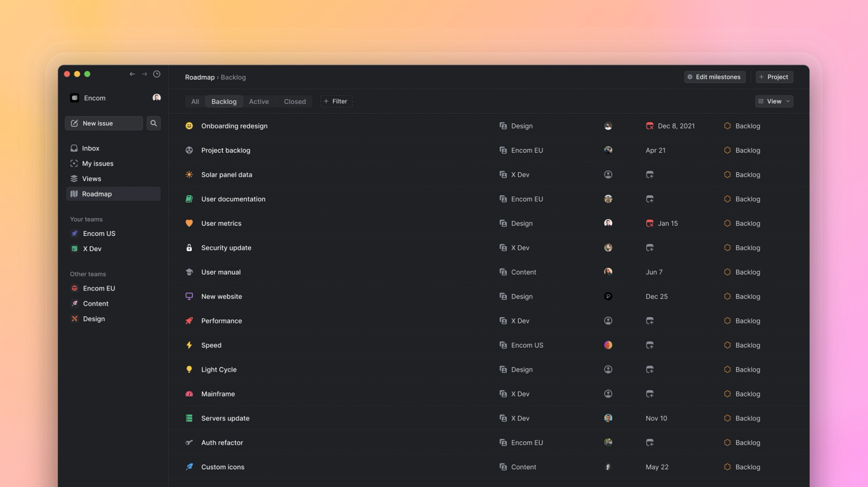This screenshot has width=868, height=487.
Task: Change Backlog status of Onboarding redesign
Action: [x=742, y=126]
